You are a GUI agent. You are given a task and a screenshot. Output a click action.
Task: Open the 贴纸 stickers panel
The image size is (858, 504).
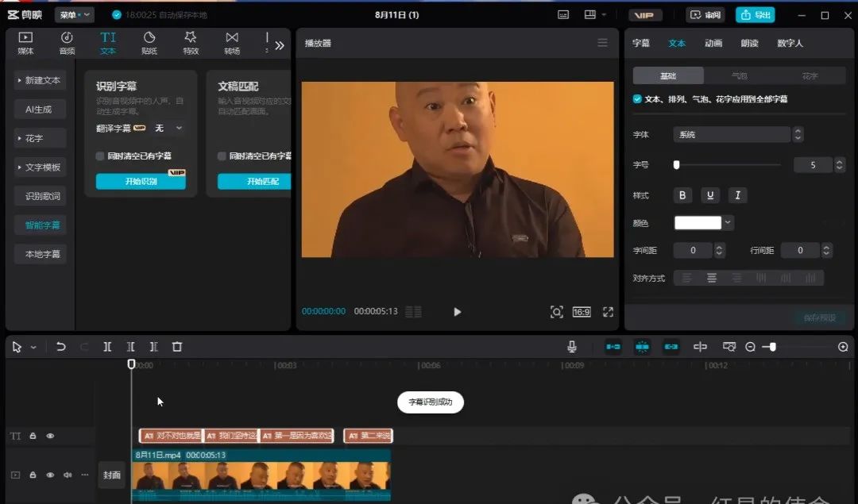click(x=149, y=43)
